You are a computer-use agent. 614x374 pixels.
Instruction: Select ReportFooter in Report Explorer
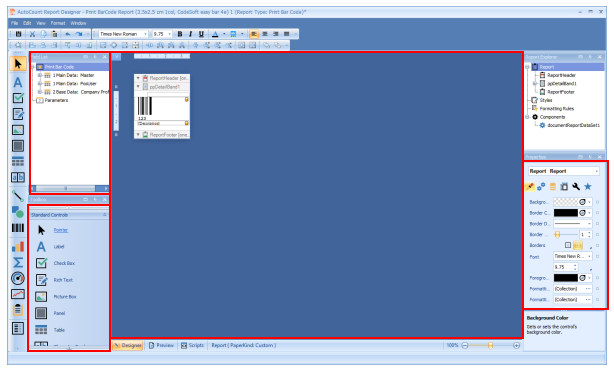point(561,92)
